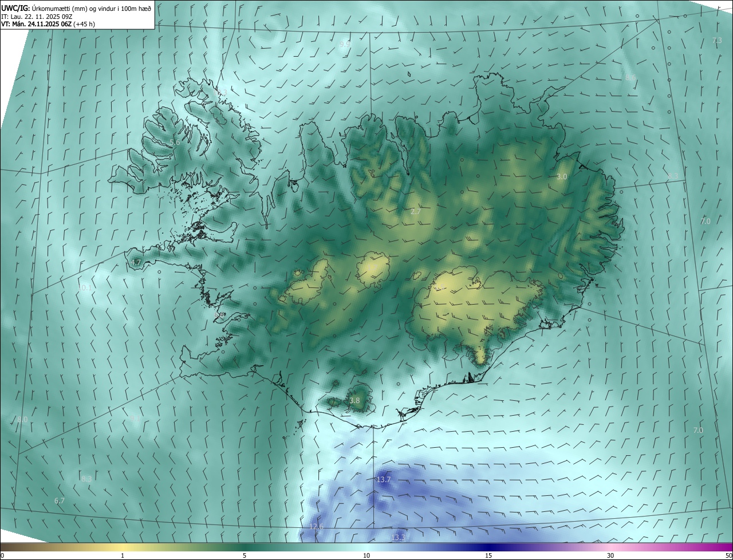Click the magenta color scale end near 50
The height and width of the screenshot is (560, 733).
click(x=724, y=547)
